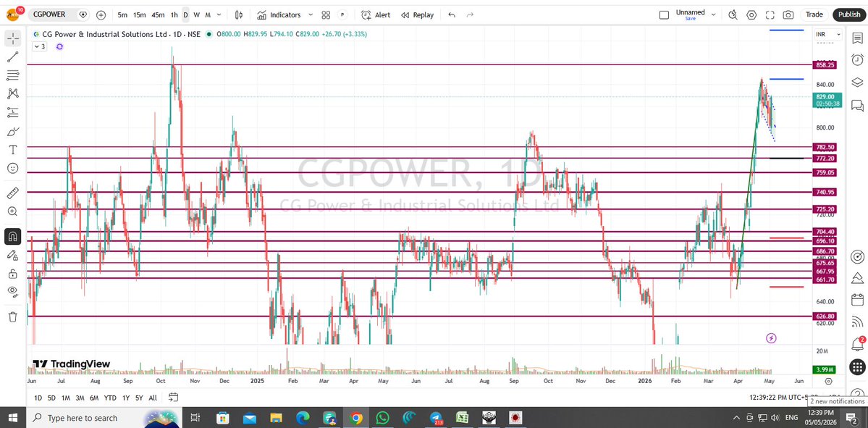
Task: Click the 626.80 horizontal line price label
Action: 825,316
